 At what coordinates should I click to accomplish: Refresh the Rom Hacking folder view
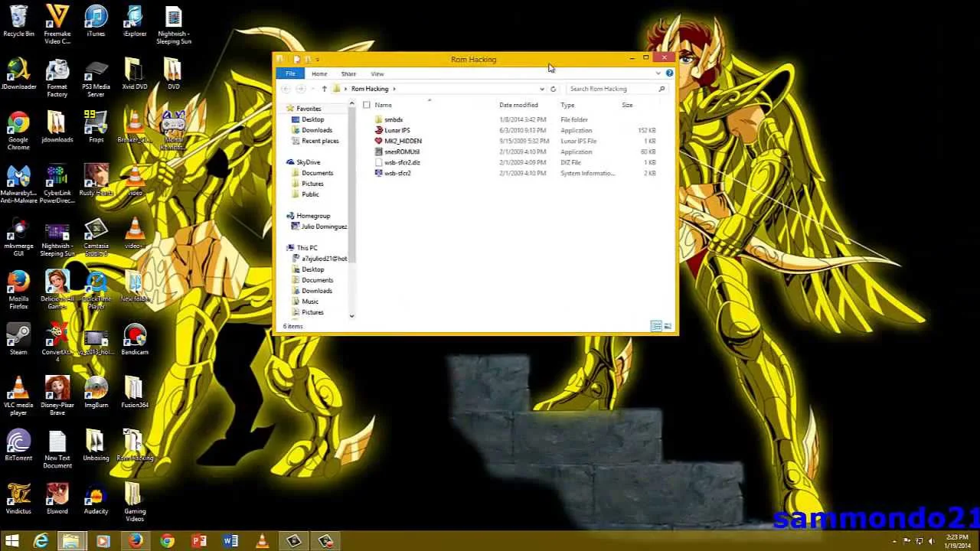click(x=553, y=89)
